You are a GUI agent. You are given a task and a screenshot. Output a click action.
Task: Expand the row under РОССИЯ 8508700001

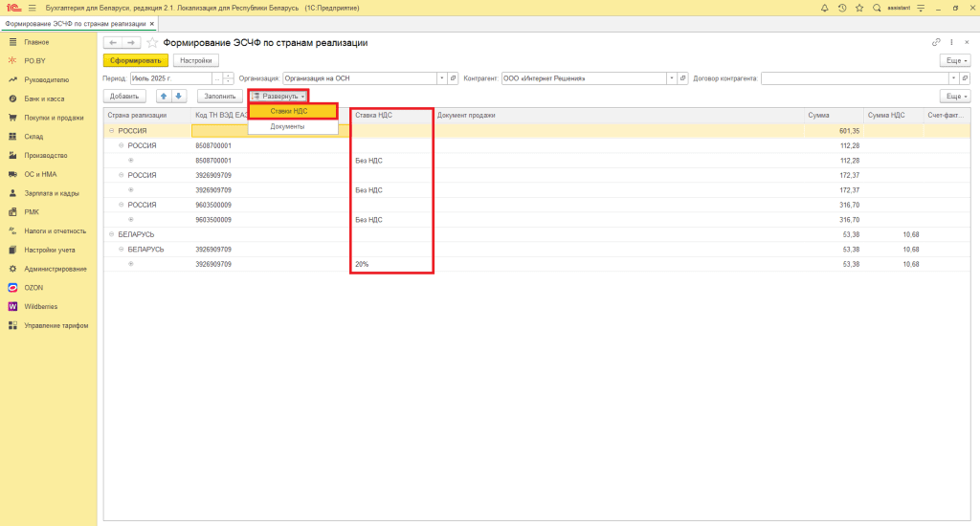pos(131,161)
